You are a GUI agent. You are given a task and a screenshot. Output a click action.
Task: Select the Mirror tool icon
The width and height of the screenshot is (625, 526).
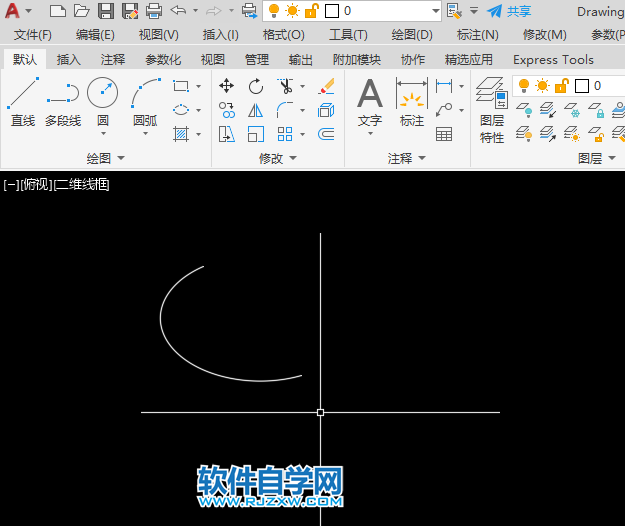[256, 110]
